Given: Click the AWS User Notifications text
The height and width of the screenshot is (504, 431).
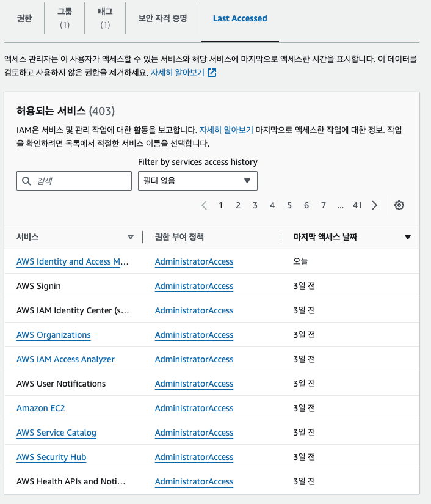Looking at the screenshot, I should (x=61, y=384).
